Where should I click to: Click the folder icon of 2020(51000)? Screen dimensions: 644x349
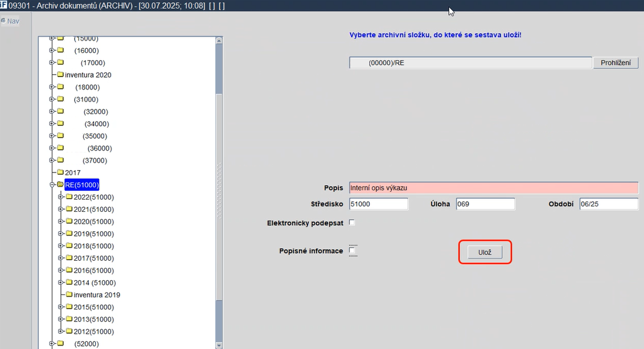[x=69, y=221]
